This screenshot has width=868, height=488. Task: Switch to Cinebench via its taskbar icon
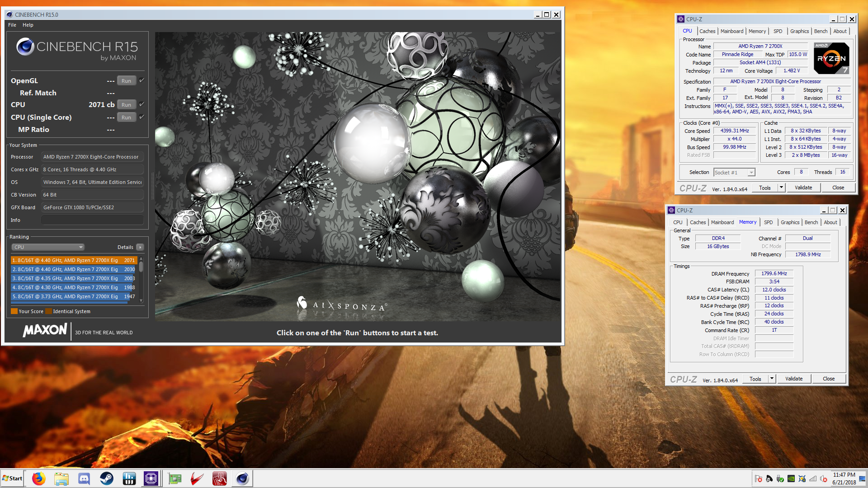[x=242, y=479]
